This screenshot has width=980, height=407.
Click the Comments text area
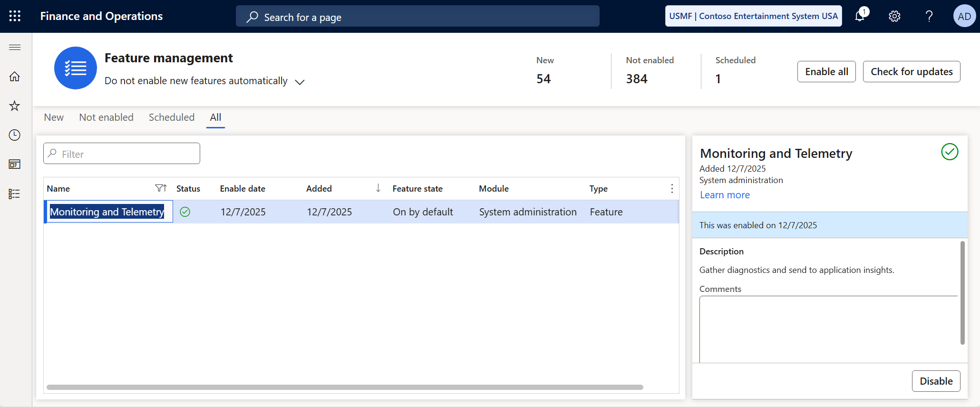coord(828,329)
